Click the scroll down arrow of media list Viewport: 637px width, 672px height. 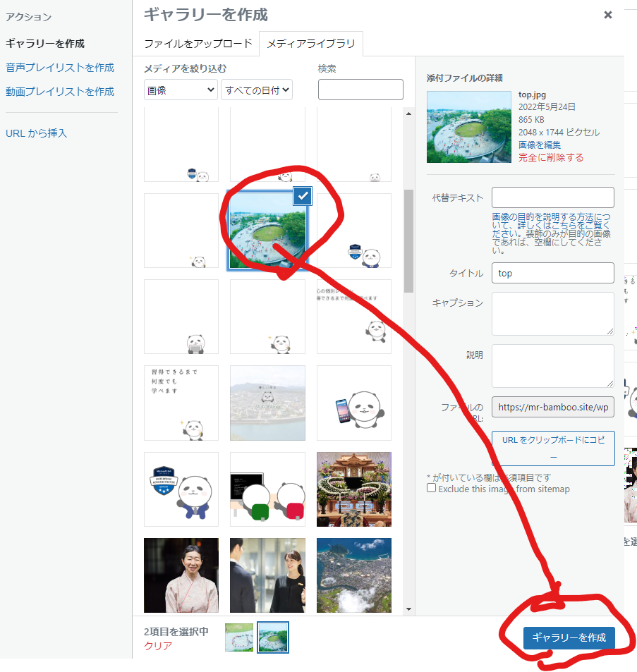(408, 609)
